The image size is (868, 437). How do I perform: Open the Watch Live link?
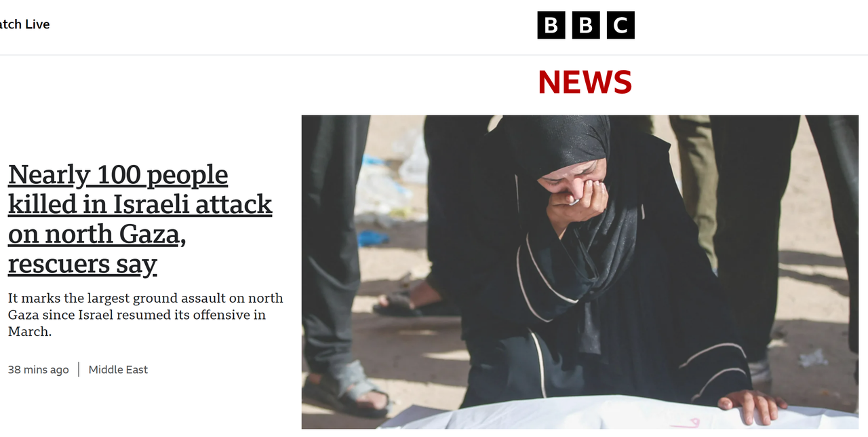click(24, 24)
